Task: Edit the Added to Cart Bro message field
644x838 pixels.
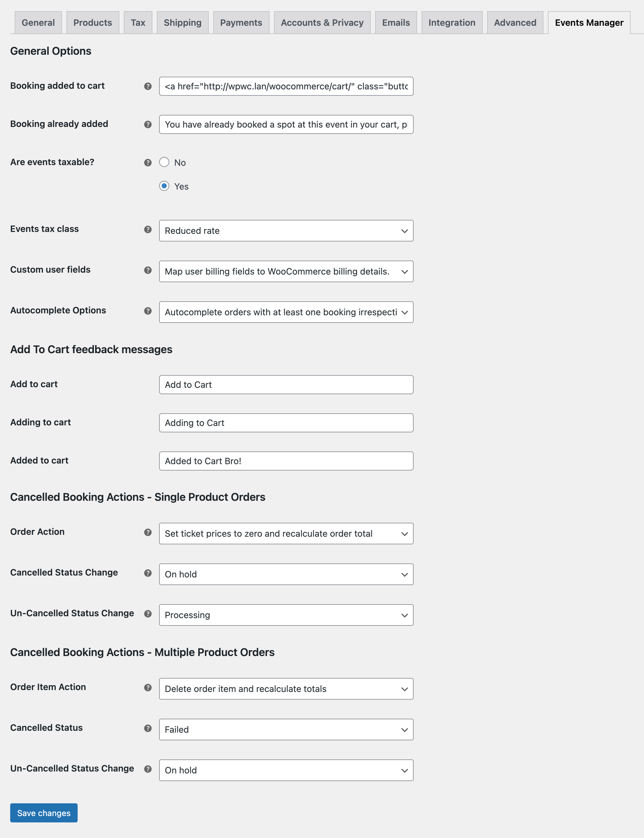Action: 286,461
